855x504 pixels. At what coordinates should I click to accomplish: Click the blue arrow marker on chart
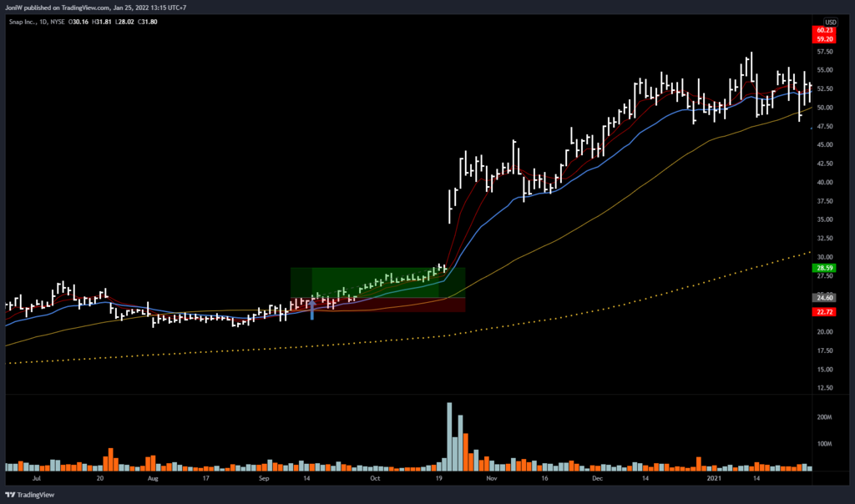coord(312,310)
